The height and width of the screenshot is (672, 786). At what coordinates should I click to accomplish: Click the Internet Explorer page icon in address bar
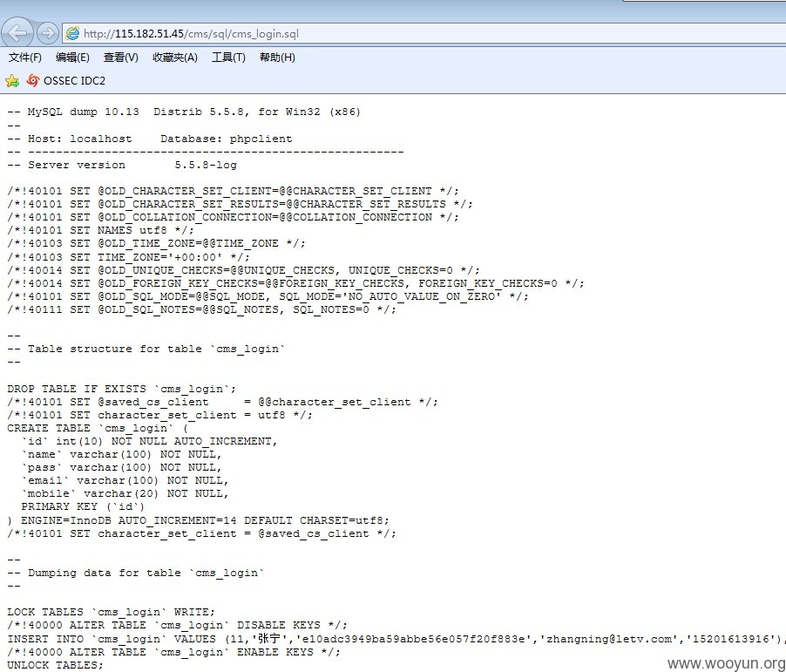(72, 34)
